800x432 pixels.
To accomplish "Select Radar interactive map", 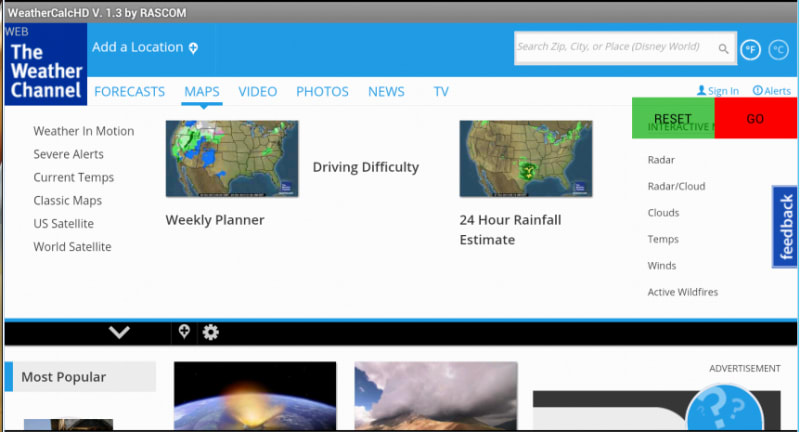I will coord(661,160).
